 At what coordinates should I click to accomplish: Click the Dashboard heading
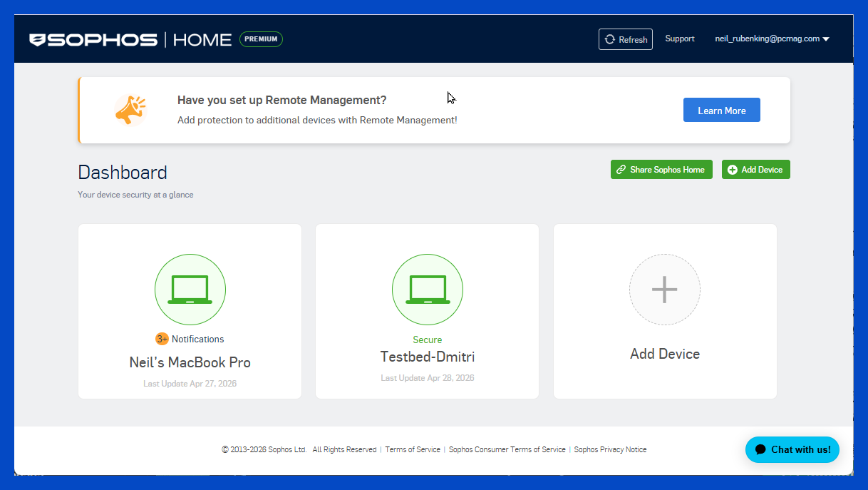pos(123,173)
